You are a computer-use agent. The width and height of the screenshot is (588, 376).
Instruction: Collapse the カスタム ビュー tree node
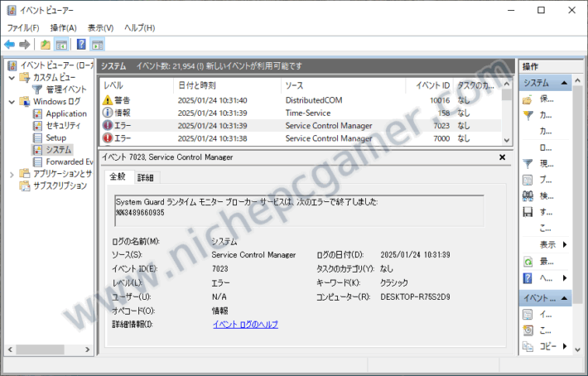(12, 78)
